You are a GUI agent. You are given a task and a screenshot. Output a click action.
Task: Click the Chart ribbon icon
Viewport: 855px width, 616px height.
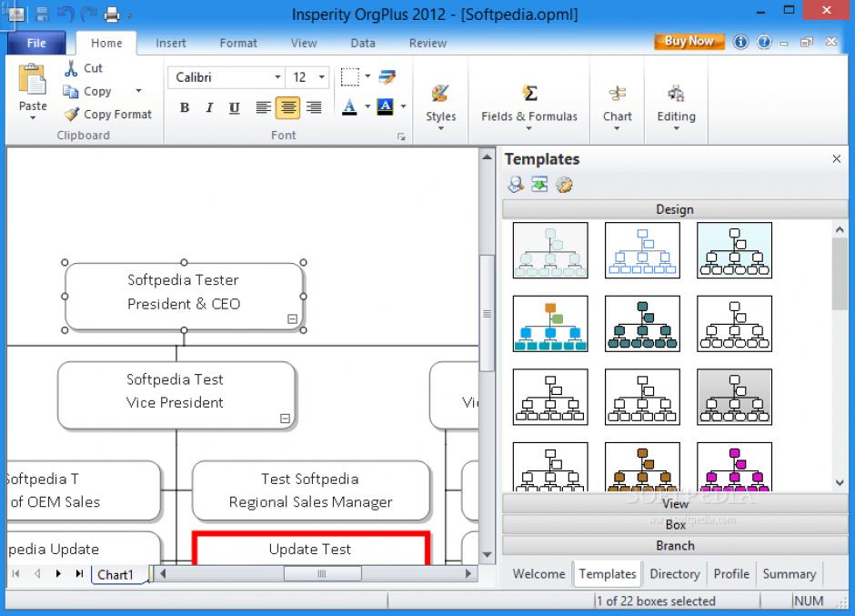click(617, 94)
